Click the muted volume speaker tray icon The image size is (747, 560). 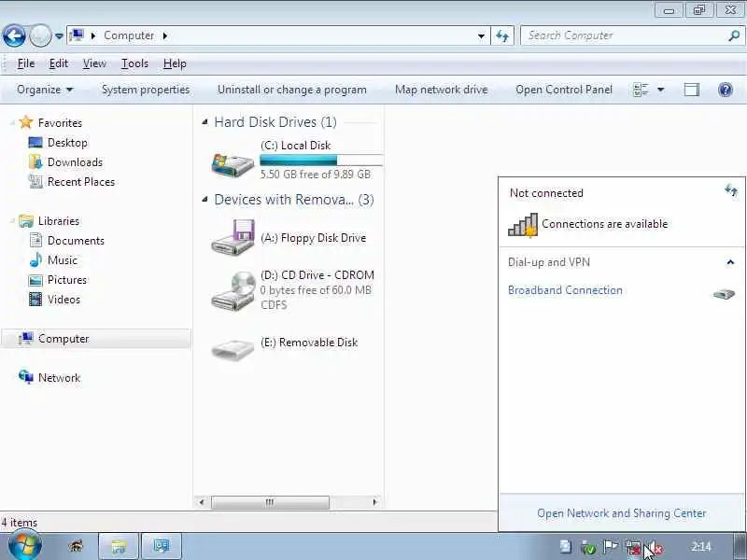655,547
